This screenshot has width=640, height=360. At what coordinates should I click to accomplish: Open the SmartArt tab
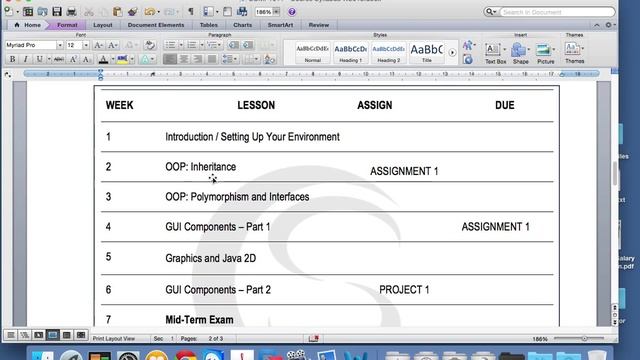click(280, 25)
